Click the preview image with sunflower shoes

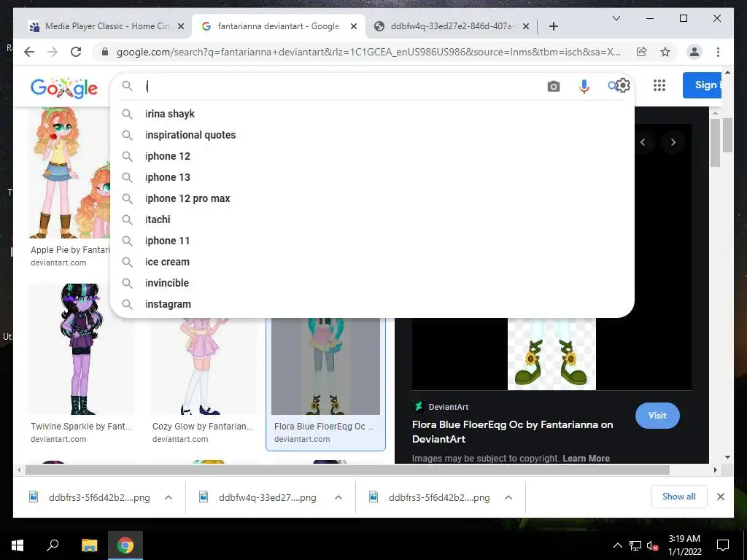[551, 354]
